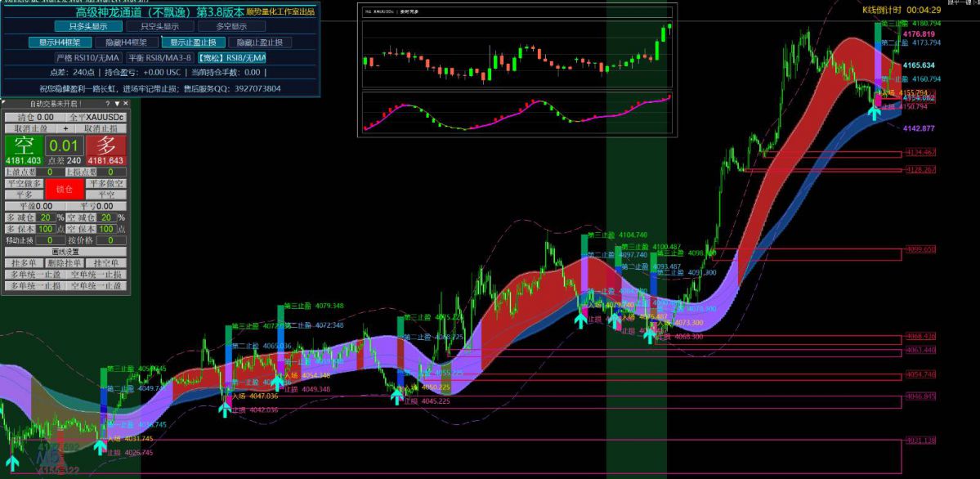Image resolution: width=980 pixels, height=479 pixels.
Task: Click the red 锁仓 lock position button
Action: (65, 189)
